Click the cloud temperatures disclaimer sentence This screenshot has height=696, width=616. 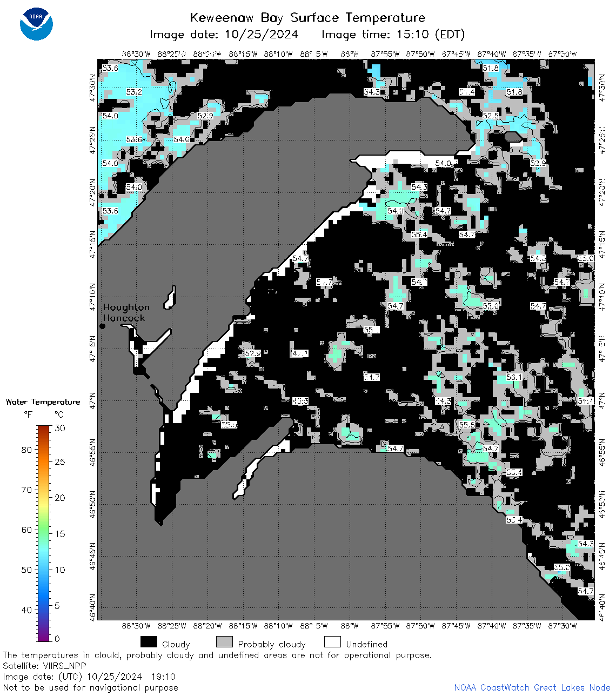[x=217, y=655]
